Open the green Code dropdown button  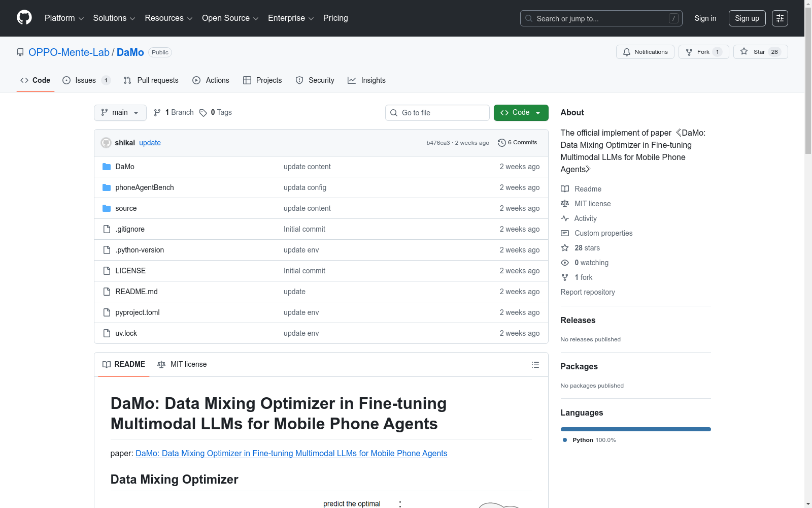(521, 113)
